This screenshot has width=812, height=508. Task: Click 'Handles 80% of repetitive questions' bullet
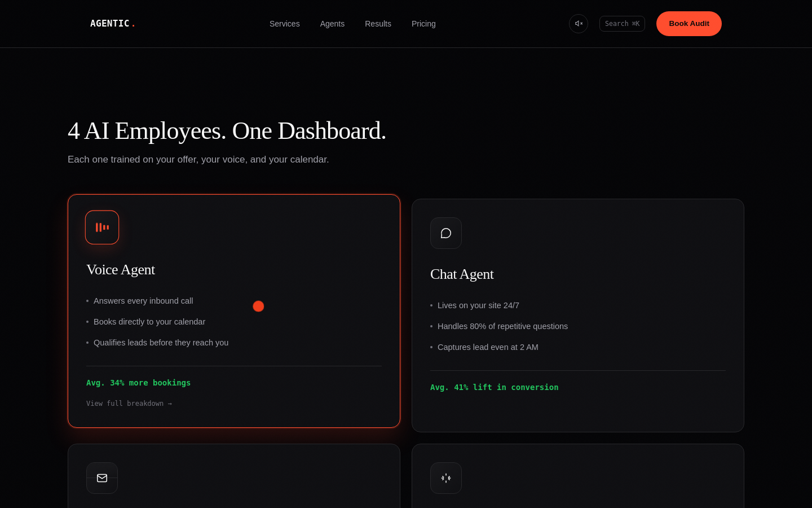(x=502, y=326)
